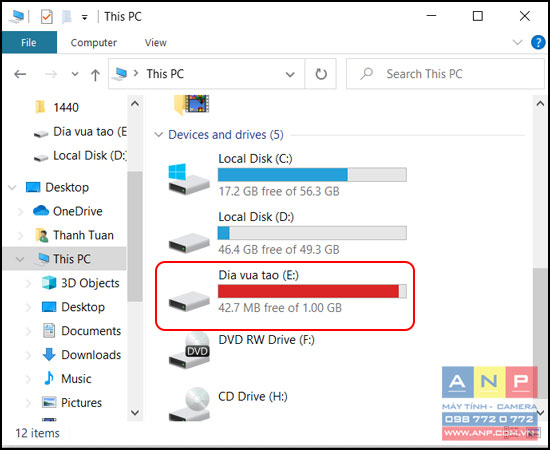Click the Properties checkmark icon in title bar
This screenshot has height=450, width=550.
[x=47, y=16]
